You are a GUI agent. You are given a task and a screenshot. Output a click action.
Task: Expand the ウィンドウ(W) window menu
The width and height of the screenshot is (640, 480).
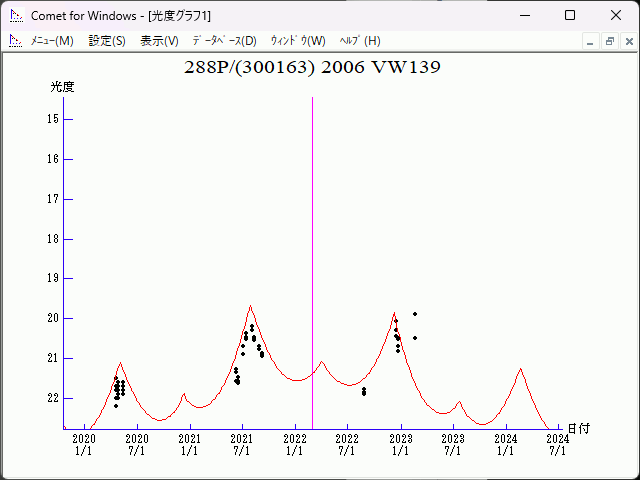coord(298,41)
